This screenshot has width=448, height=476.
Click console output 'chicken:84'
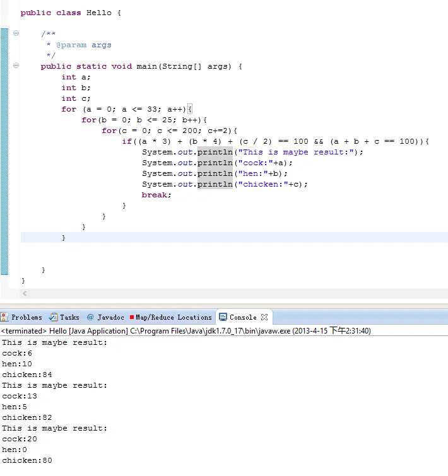[27, 374]
